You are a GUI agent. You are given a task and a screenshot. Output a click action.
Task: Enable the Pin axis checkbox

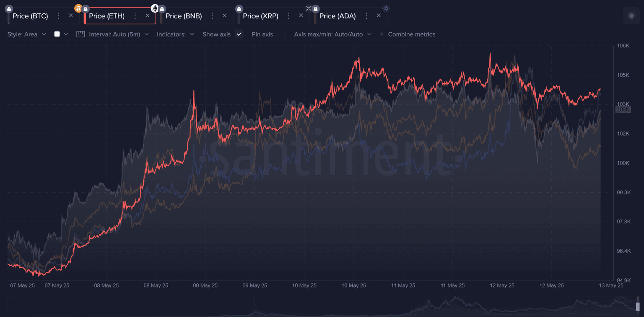tap(281, 34)
